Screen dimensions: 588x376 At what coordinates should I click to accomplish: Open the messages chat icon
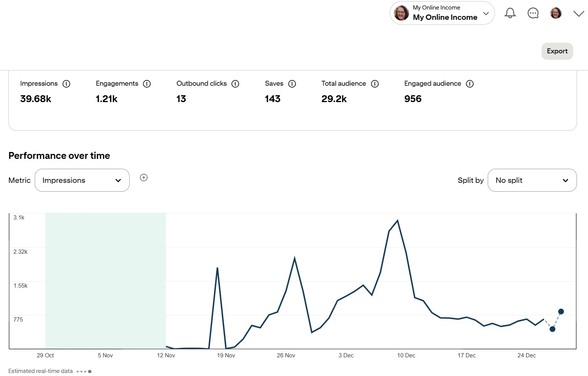(x=533, y=13)
